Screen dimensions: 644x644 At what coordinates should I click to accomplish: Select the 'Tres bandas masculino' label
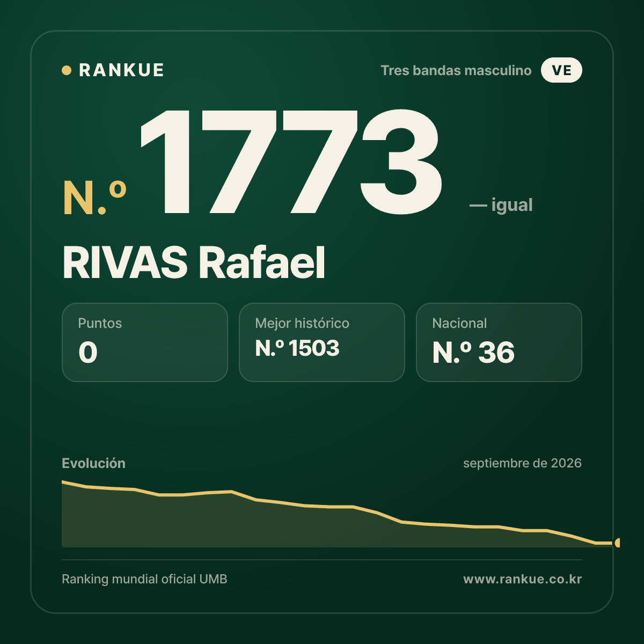[456, 70]
